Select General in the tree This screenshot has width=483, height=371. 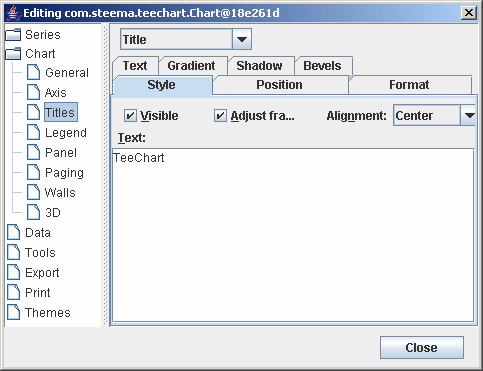67,73
